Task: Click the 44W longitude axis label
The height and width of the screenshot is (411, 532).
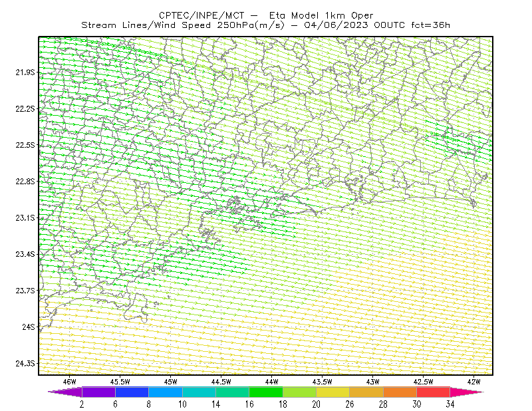Action: tap(271, 382)
